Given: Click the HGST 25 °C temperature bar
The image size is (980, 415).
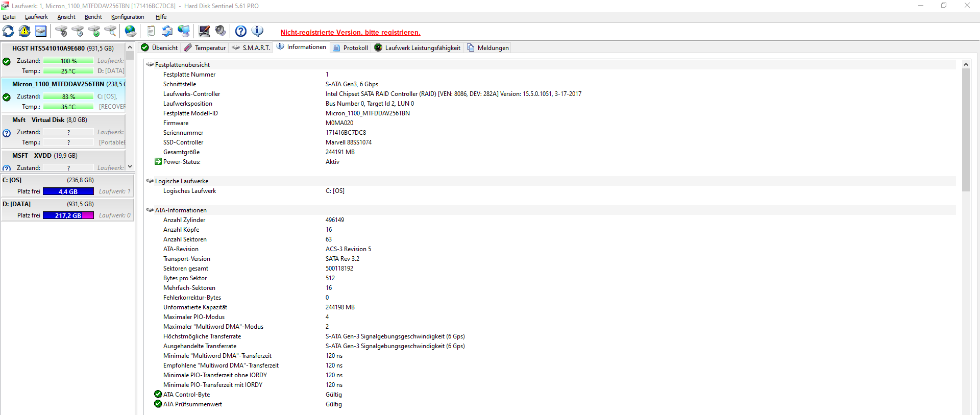Looking at the screenshot, I should tap(68, 71).
